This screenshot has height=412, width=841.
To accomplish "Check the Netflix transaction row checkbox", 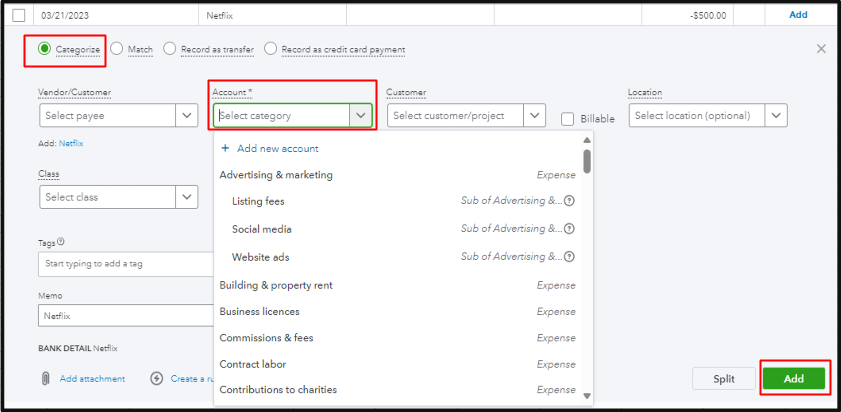I will (x=19, y=15).
